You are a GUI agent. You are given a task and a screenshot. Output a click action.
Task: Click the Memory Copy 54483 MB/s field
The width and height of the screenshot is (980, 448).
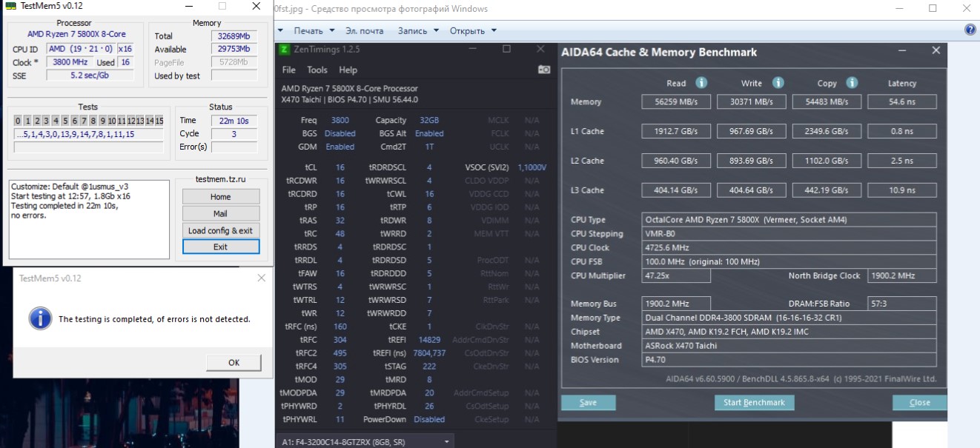click(x=827, y=102)
